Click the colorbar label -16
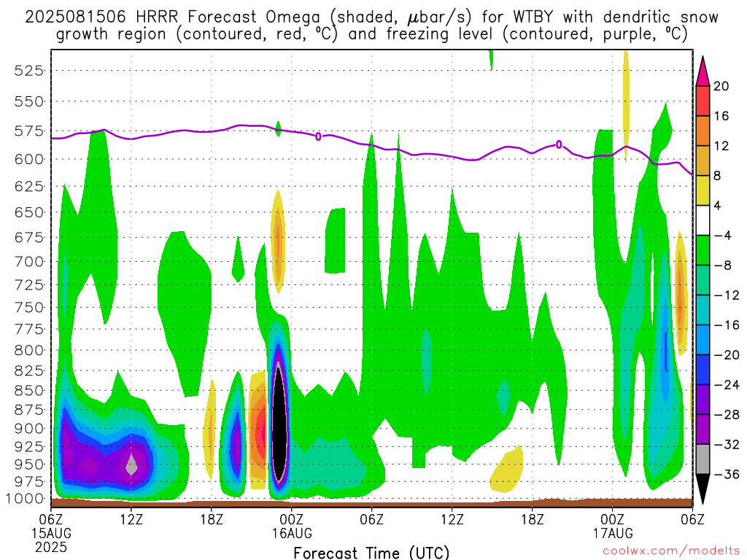This screenshot has width=747, height=560. [727, 325]
